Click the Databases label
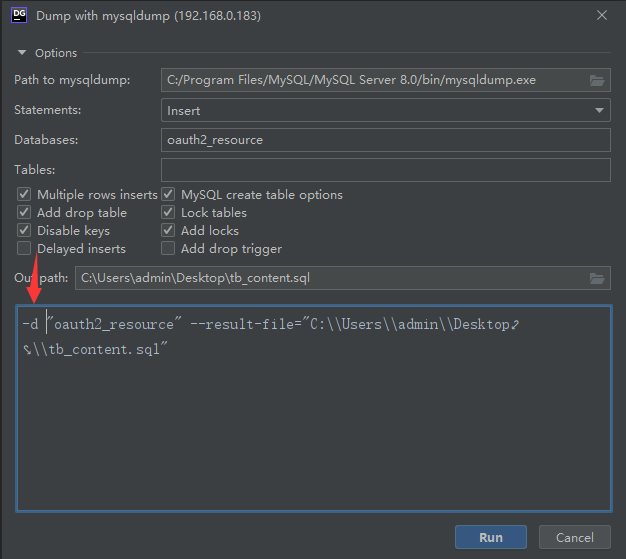Image resolution: width=626 pixels, height=559 pixels. point(46,140)
